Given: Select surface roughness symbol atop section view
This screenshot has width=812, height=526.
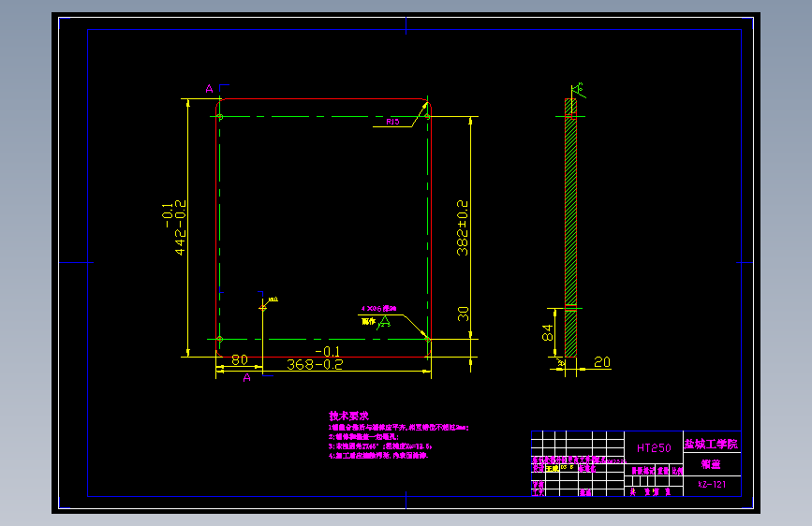Looking at the screenshot, I should (x=579, y=90).
